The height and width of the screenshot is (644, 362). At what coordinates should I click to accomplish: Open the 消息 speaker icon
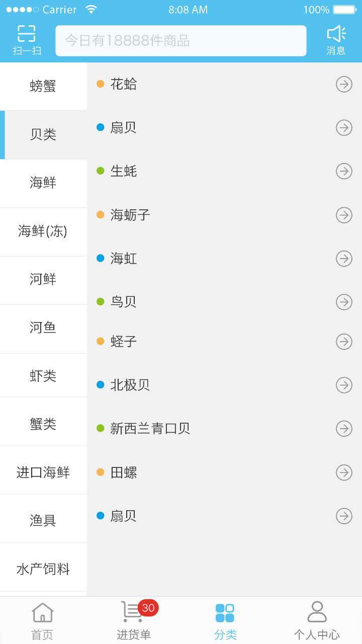[x=336, y=34]
